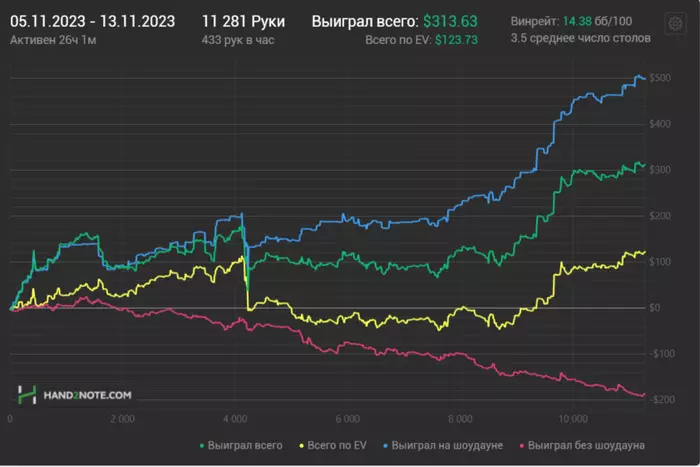Open the chart settings gear icon
This screenshot has height=467, width=700.
(675, 23)
